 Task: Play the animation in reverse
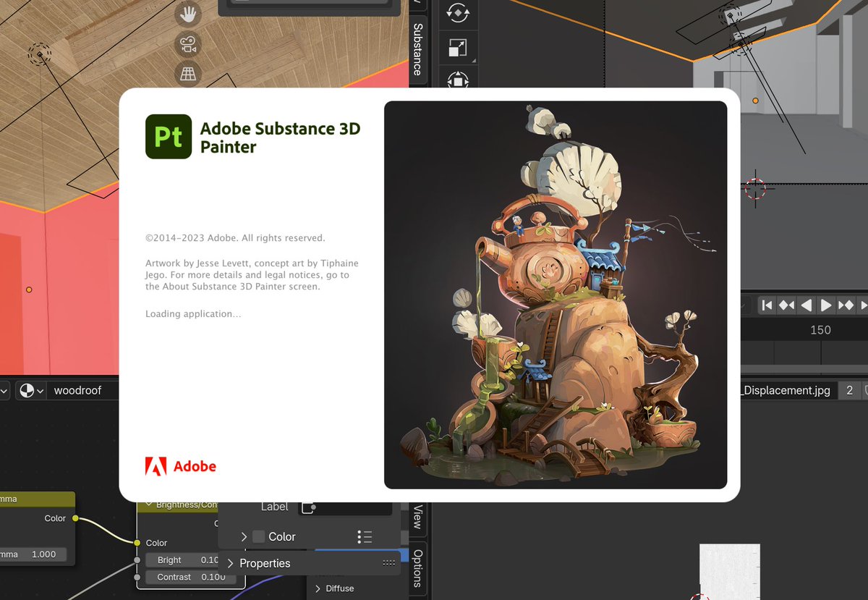click(x=806, y=305)
